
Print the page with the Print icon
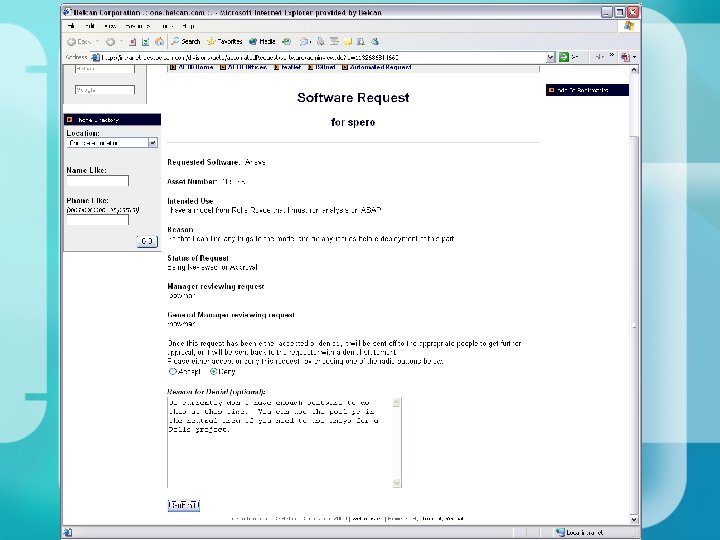[321, 42]
